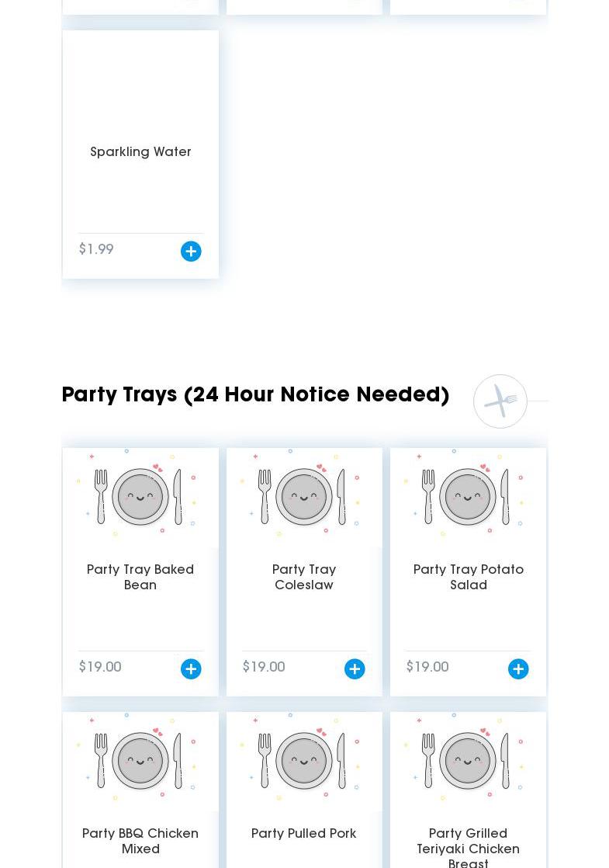The image size is (609, 868).
Task: Add Party Tray Potato Salad to cart
Action: [x=518, y=669]
